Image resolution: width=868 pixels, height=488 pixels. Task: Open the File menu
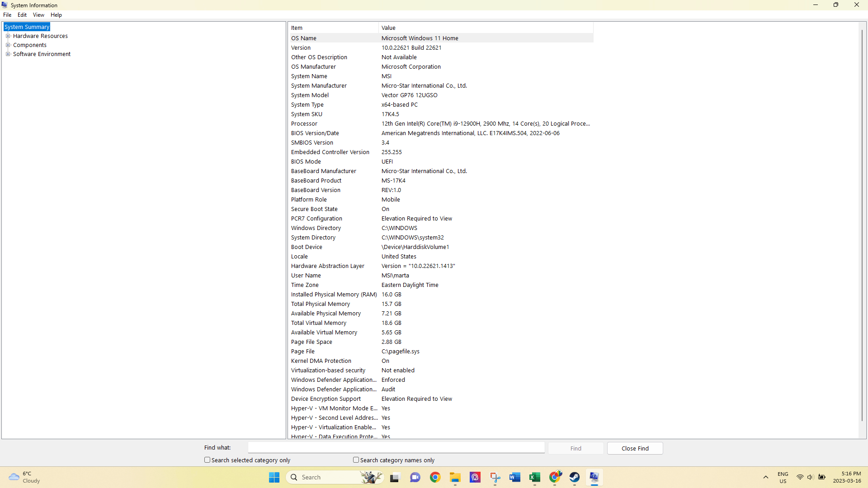[7, 15]
